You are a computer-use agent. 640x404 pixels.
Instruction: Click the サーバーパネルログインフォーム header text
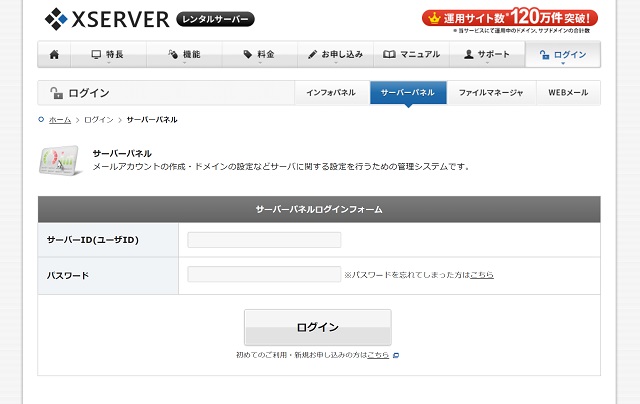[x=319, y=210]
